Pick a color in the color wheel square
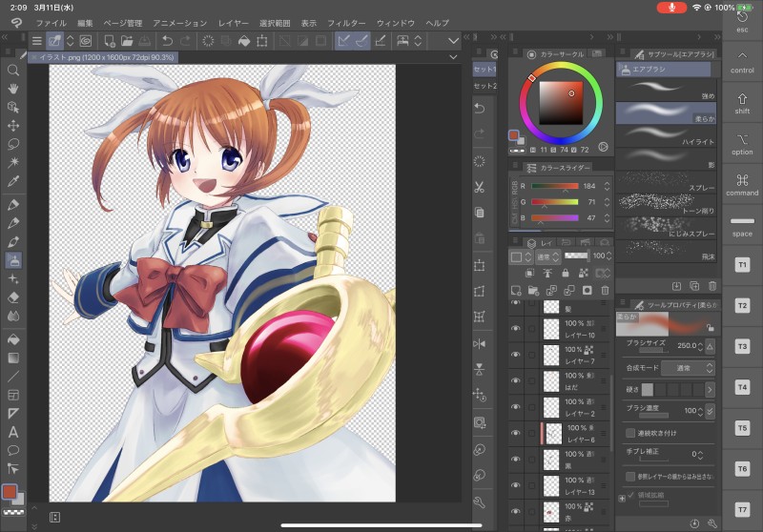The width and height of the screenshot is (763, 532). point(561,103)
